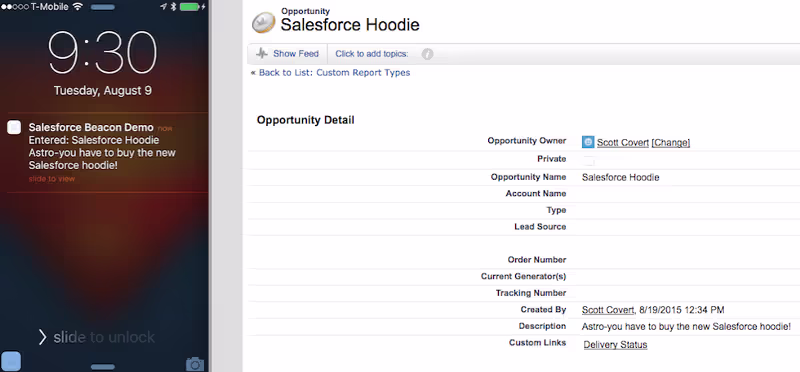
Task: Tap the 9:30 clock on the lock screen
Action: point(103,53)
